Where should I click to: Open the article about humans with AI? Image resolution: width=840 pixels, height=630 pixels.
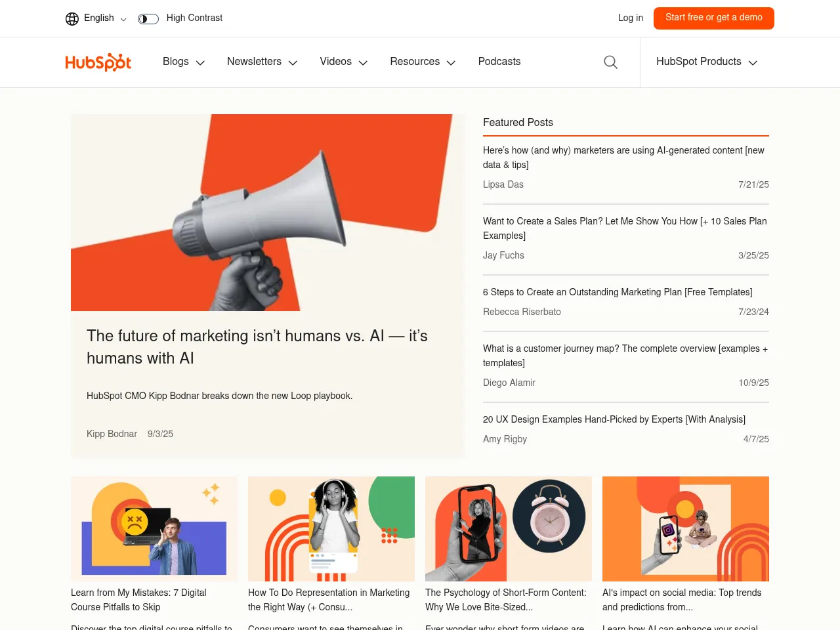click(257, 347)
